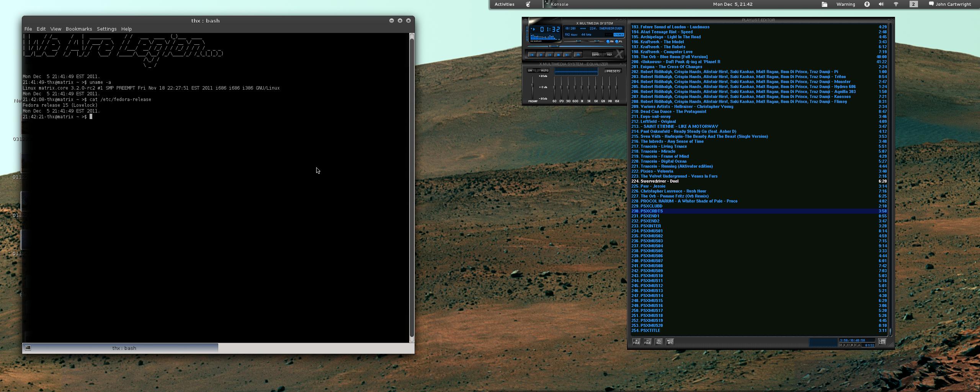Screen dimensions: 980x392
Task: Click the Next track button in XMMS
Action: tap(567, 55)
